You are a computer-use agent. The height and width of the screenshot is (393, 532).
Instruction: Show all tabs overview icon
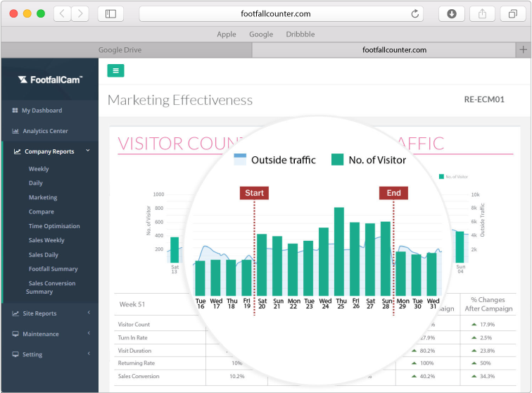pyautogui.click(x=513, y=14)
